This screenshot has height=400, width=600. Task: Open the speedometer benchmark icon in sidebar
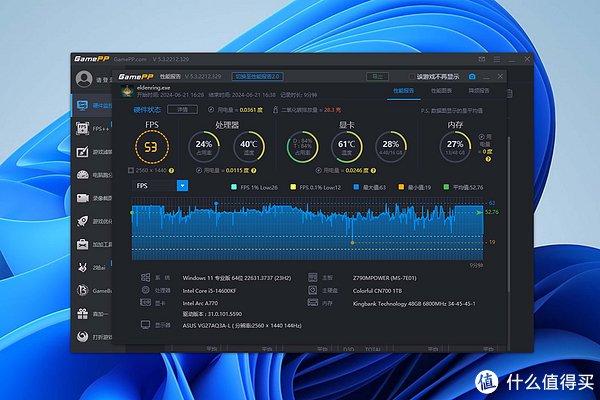click(83, 175)
